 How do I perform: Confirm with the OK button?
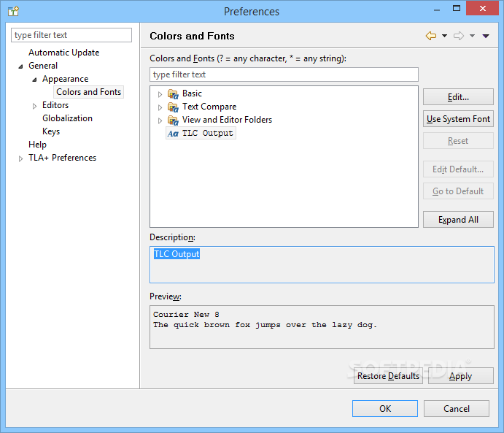pyautogui.click(x=385, y=409)
